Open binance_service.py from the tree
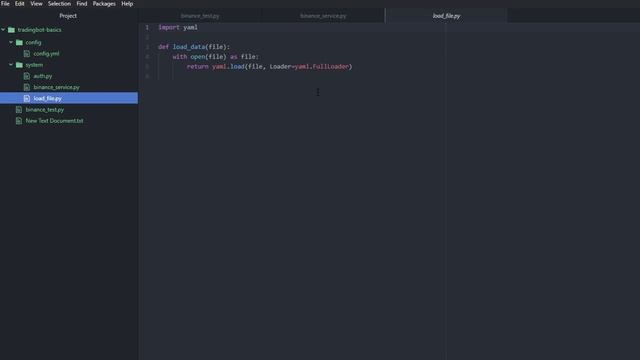Screen dimensions: 640x360 click(x=56, y=87)
